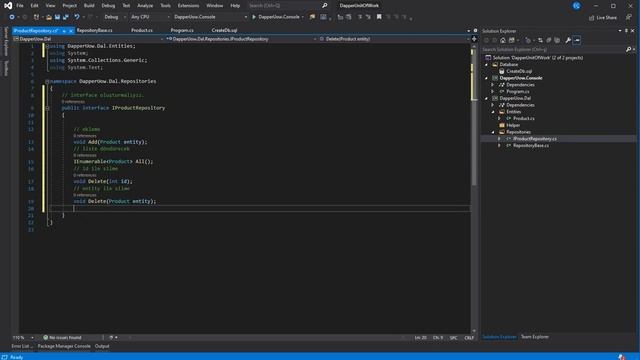
Task: Click the search magnifier icon in the title bar
Action: click(324, 6)
